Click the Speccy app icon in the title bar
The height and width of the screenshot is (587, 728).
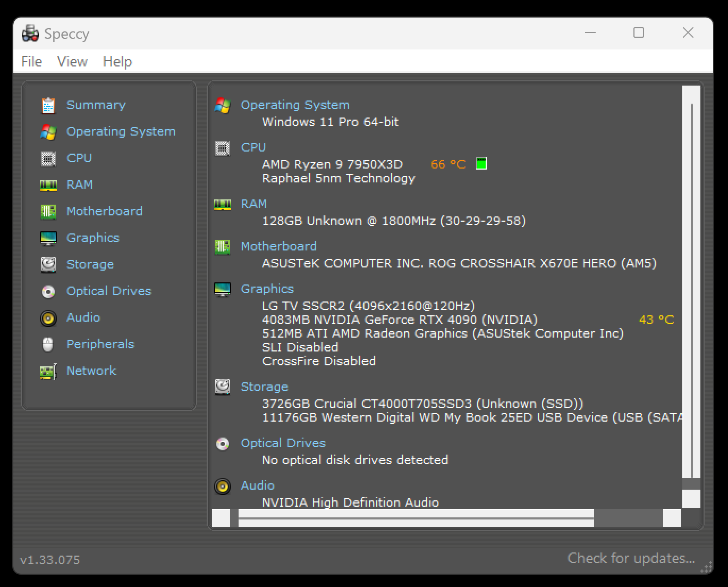(30, 33)
